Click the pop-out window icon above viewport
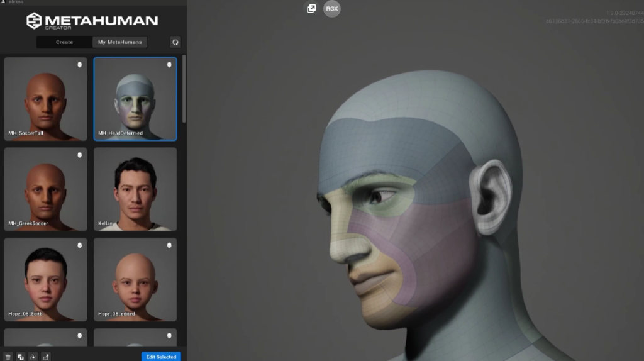 [x=311, y=9]
